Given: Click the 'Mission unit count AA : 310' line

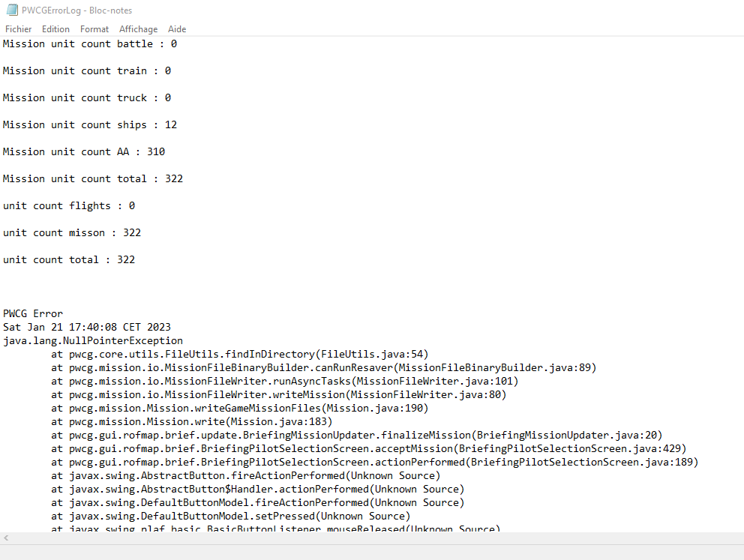Looking at the screenshot, I should [84, 151].
